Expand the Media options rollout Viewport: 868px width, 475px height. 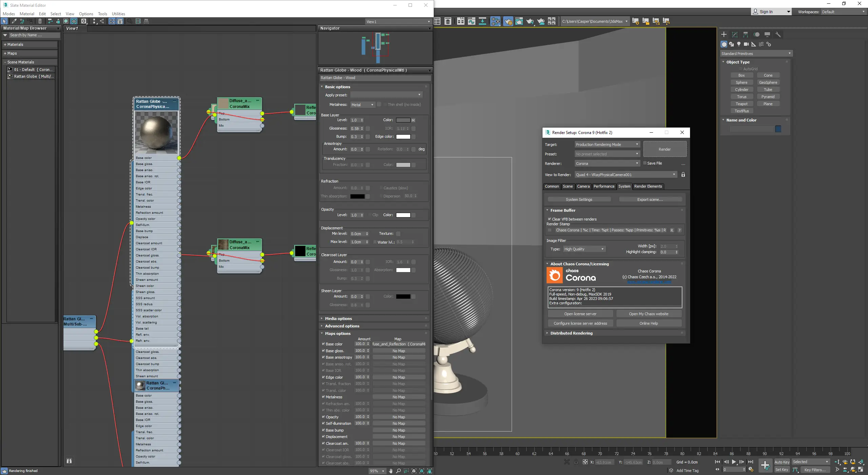click(338, 319)
